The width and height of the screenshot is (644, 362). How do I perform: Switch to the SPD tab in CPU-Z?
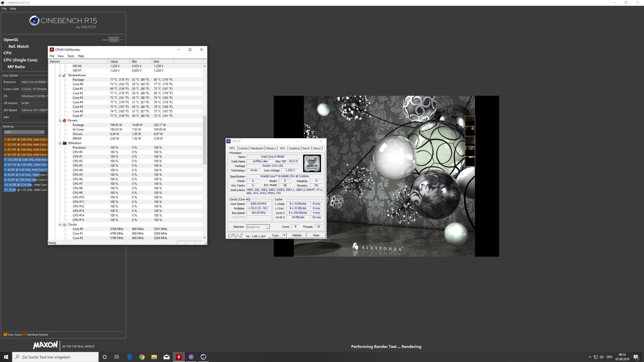282,148
